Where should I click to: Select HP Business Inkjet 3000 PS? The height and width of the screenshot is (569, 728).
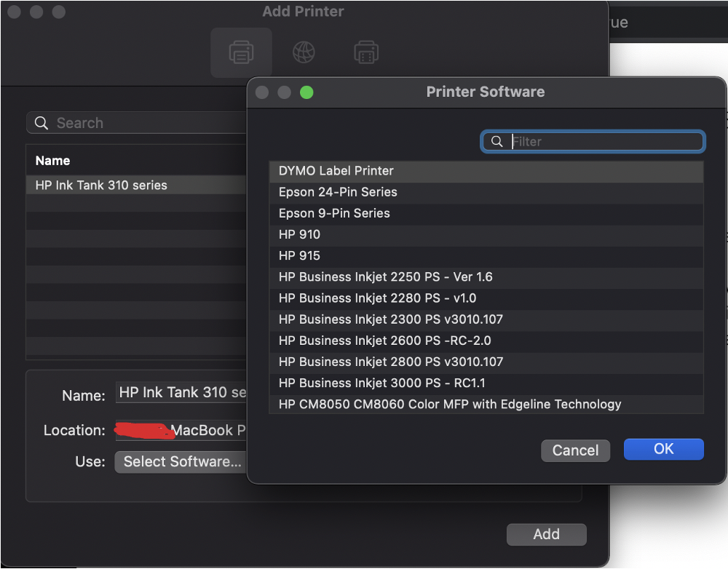pyautogui.click(x=486, y=383)
